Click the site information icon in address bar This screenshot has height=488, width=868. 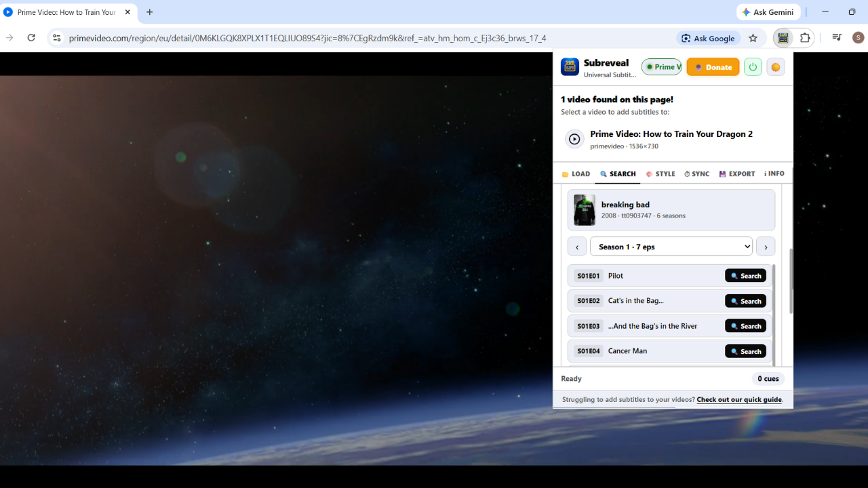point(57,38)
